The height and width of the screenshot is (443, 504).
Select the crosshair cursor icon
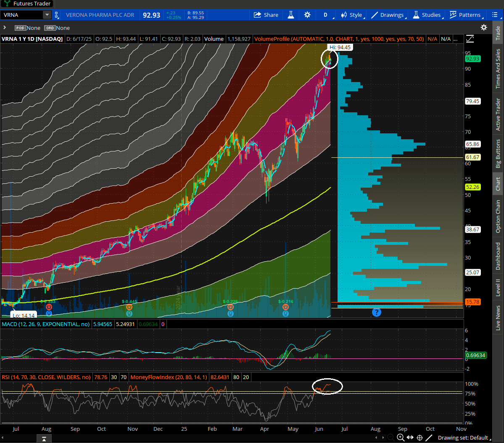click(x=420, y=438)
